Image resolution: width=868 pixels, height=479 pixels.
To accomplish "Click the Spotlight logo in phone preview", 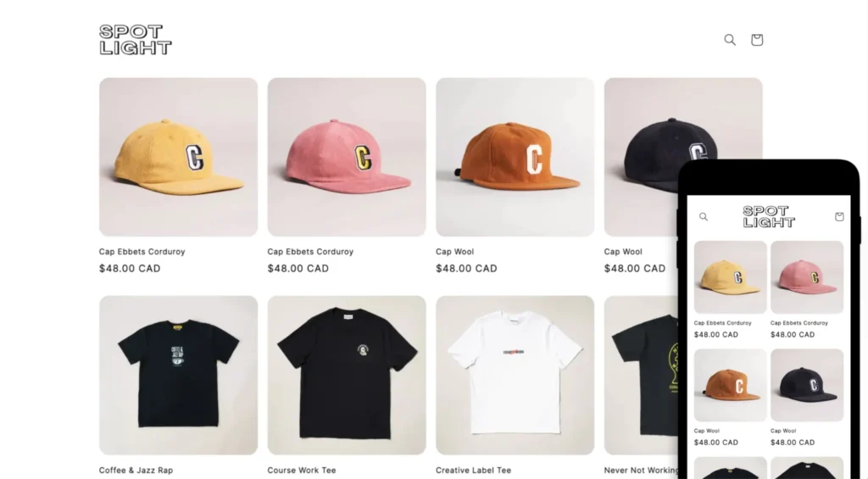I will tap(769, 216).
